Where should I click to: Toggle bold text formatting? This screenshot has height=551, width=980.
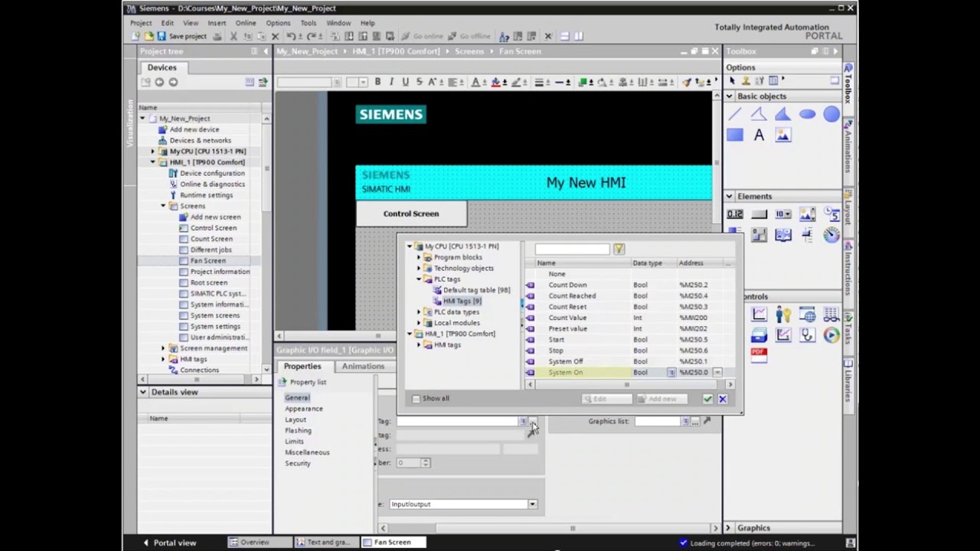tap(377, 82)
